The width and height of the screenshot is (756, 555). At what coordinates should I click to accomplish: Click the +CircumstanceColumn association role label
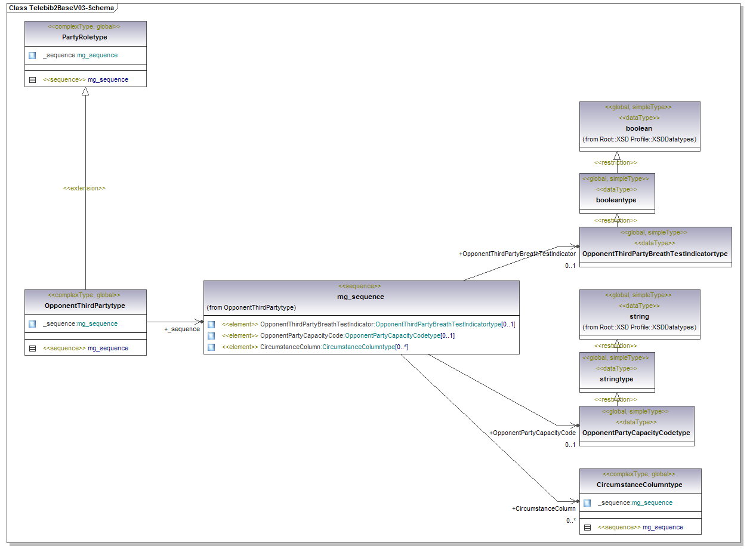[x=544, y=508]
